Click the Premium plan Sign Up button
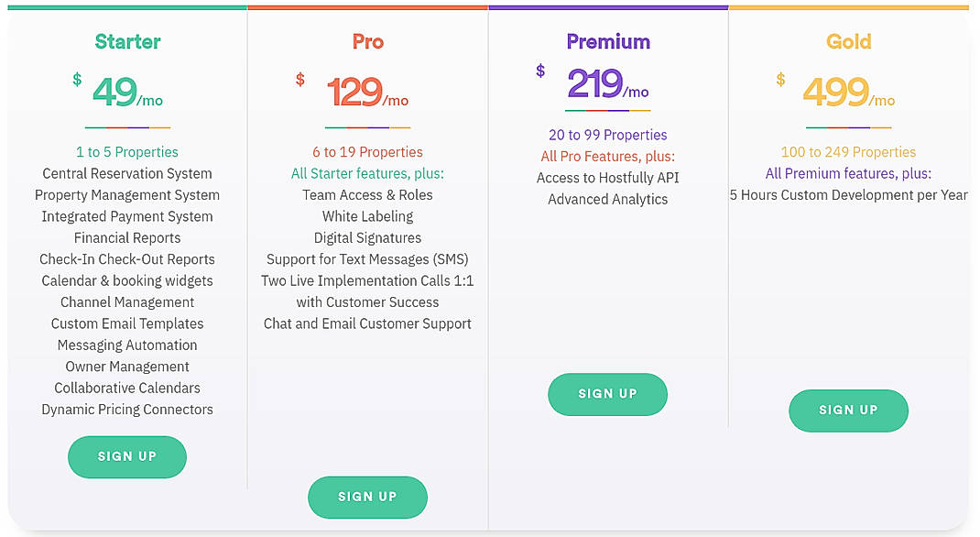Screen dimensions: 980x537 (x=607, y=394)
